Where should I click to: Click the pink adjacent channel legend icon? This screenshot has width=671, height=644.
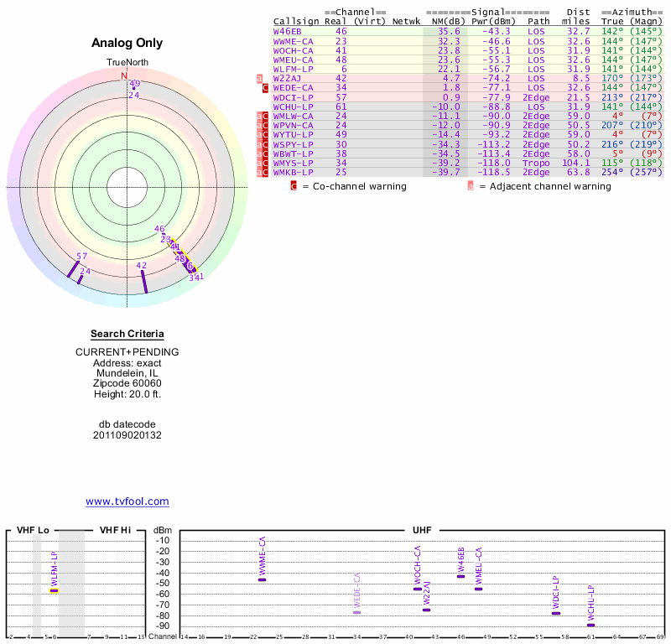coord(470,186)
